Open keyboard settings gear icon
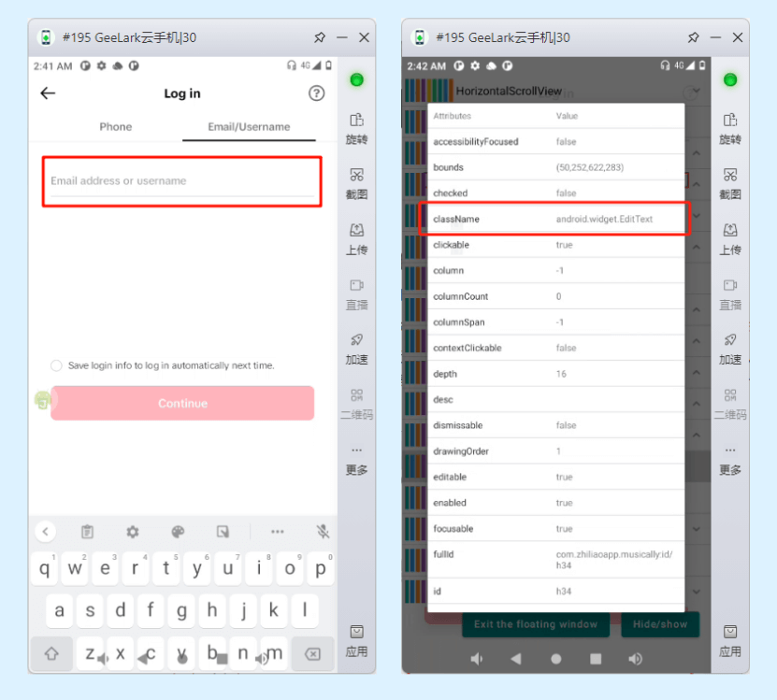 pos(133,532)
